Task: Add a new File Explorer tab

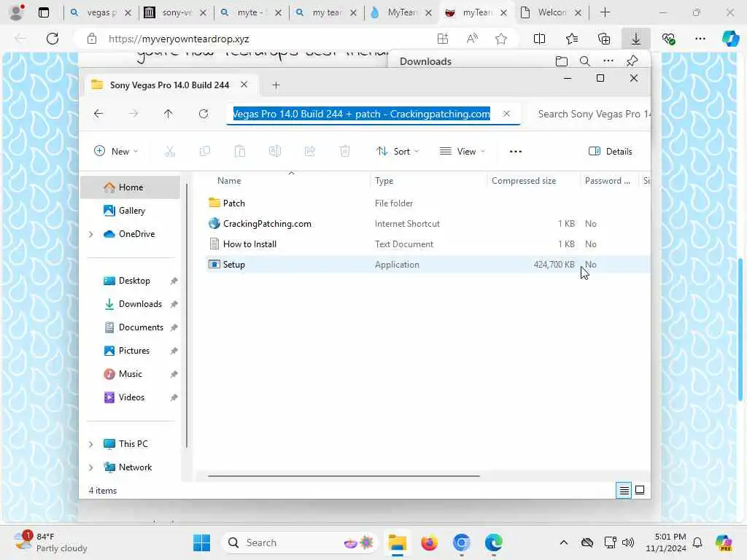Action: pyautogui.click(x=276, y=85)
